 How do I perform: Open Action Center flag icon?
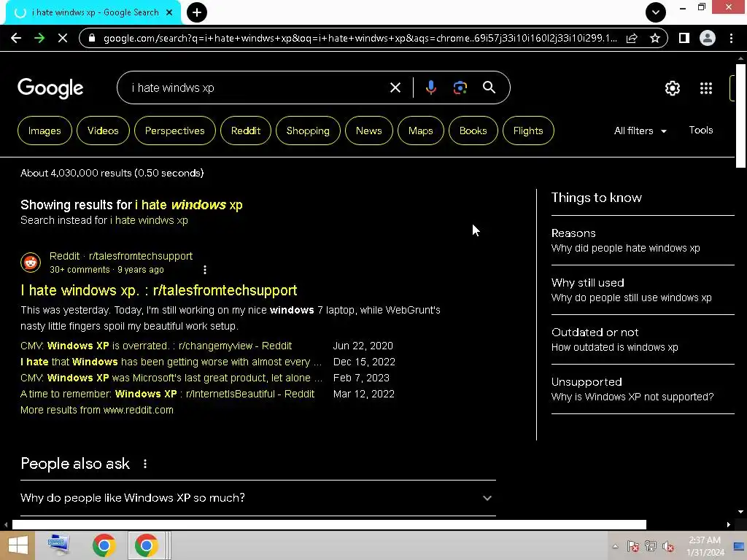click(x=632, y=546)
